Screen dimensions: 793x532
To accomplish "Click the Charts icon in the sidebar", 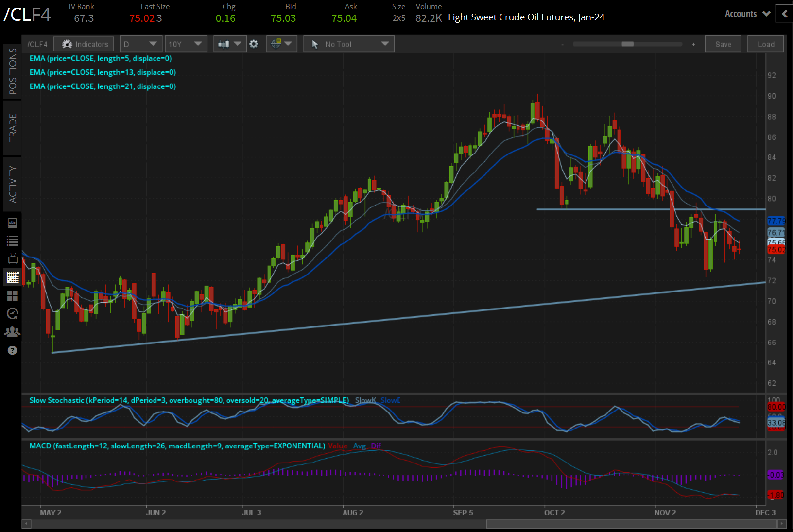I will click(13, 277).
